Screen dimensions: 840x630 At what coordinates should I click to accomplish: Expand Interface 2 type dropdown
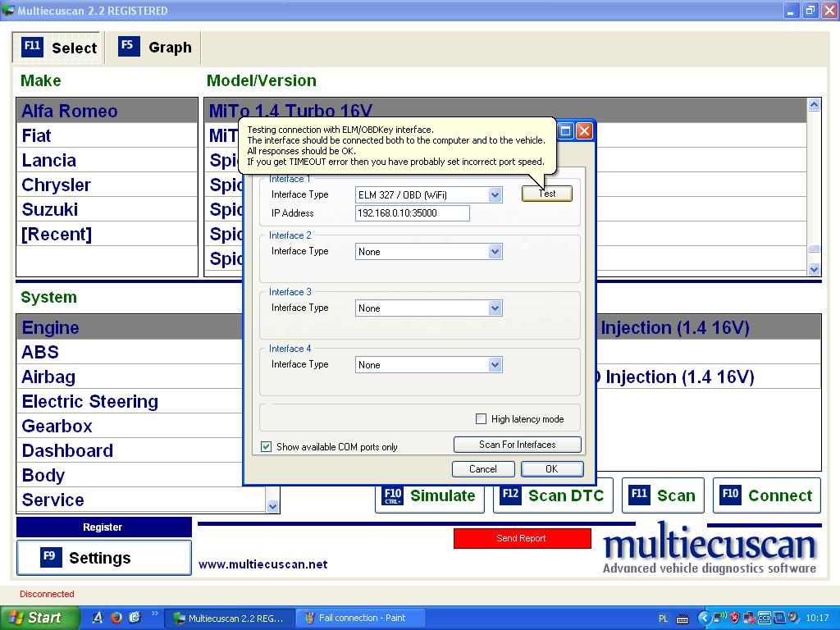pyautogui.click(x=495, y=252)
